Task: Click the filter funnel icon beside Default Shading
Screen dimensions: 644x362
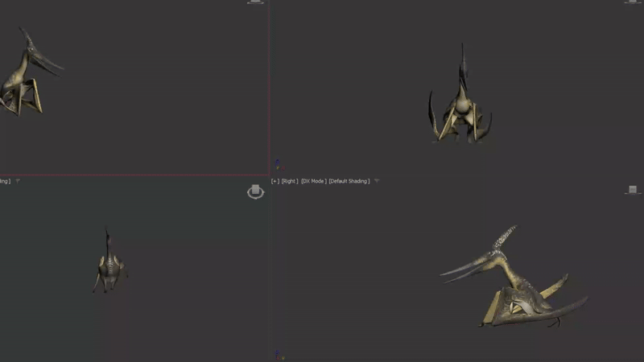Action: tap(377, 181)
